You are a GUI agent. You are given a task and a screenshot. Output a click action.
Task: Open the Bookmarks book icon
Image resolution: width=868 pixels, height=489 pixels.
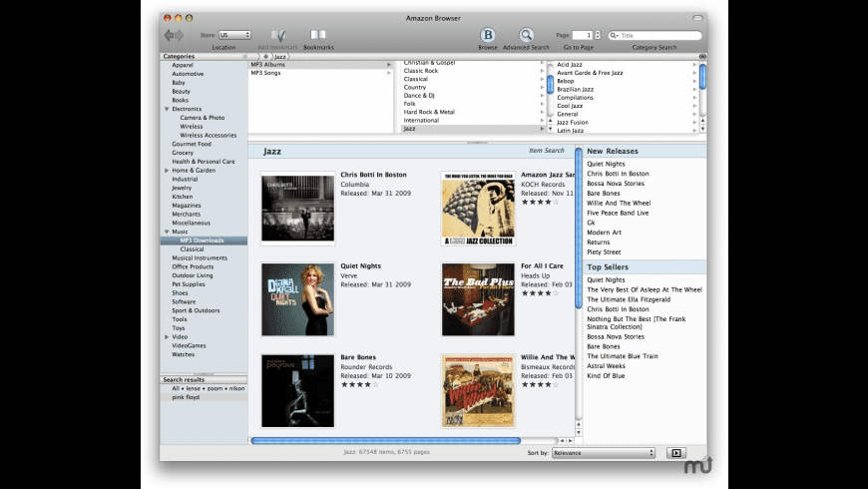(318, 35)
